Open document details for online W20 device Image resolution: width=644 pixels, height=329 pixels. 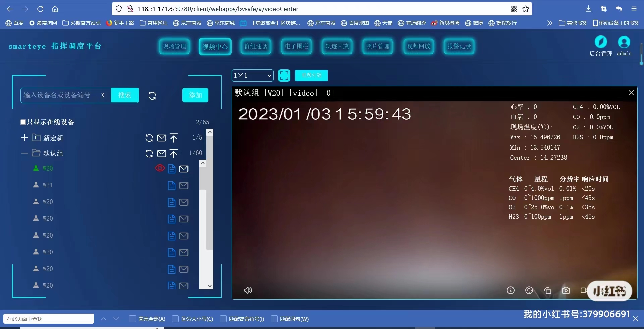pyautogui.click(x=171, y=169)
